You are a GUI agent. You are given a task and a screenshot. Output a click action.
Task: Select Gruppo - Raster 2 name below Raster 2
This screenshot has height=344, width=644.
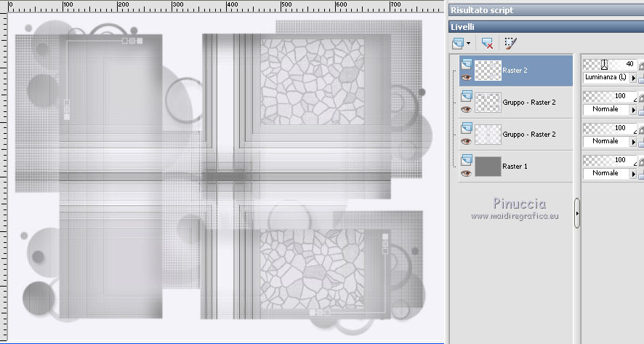click(x=529, y=103)
